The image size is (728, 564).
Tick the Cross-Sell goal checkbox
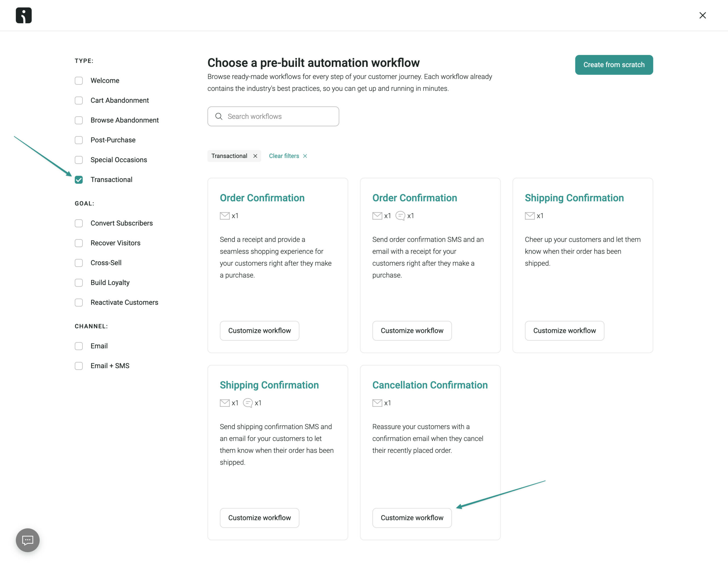79,263
